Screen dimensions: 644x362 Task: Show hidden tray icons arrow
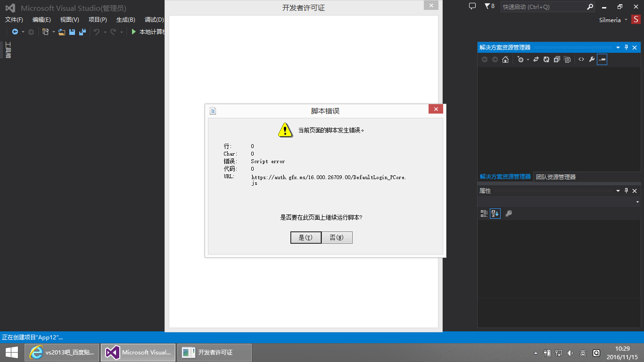(536, 353)
